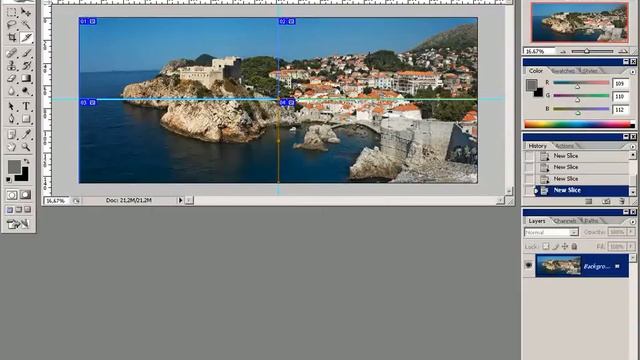
Task: Click the foreground color swatch in toolbox
Action: coord(14,166)
